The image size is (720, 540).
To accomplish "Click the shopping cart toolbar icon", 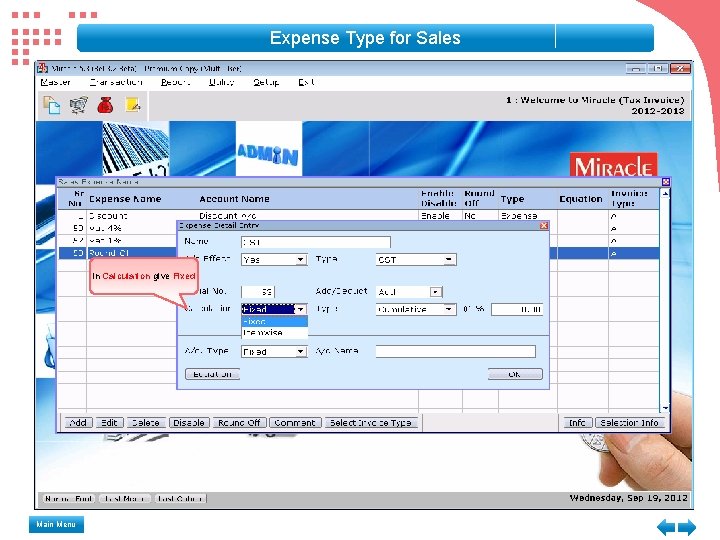I will coord(79,105).
